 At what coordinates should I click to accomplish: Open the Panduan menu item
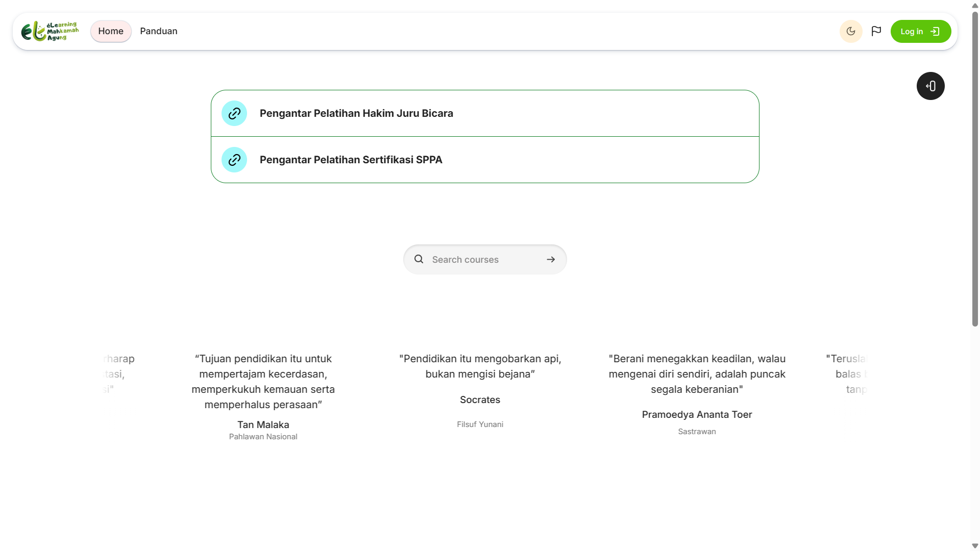(x=159, y=31)
